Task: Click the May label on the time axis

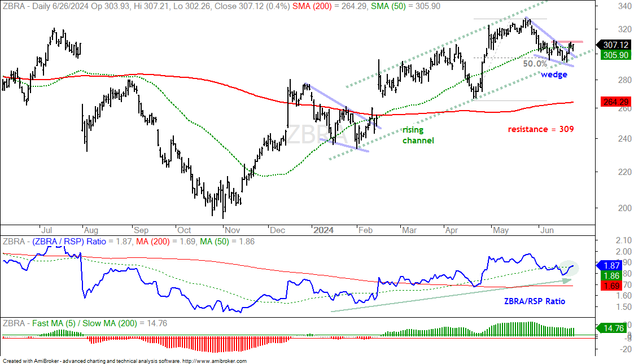Action: pyautogui.click(x=501, y=230)
